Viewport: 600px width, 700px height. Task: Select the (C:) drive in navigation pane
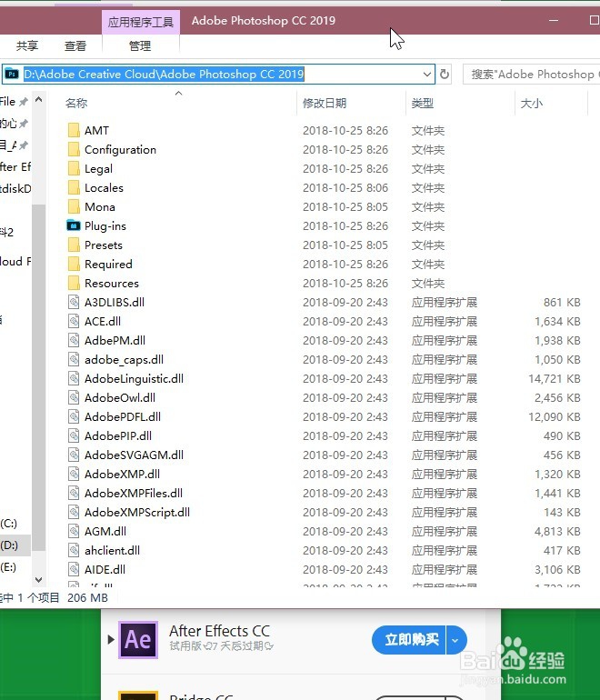click(x=9, y=524)
